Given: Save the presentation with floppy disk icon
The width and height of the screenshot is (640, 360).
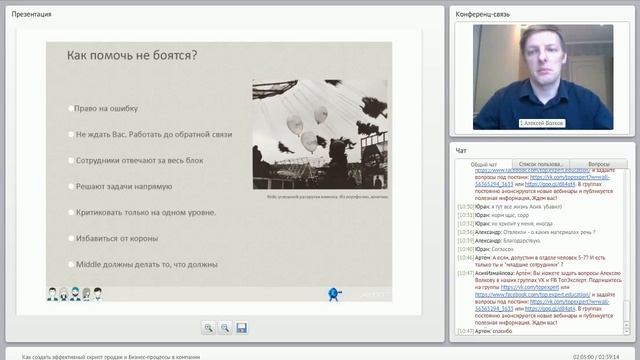Looking at the screenshot, I should [x=241, y=328].
